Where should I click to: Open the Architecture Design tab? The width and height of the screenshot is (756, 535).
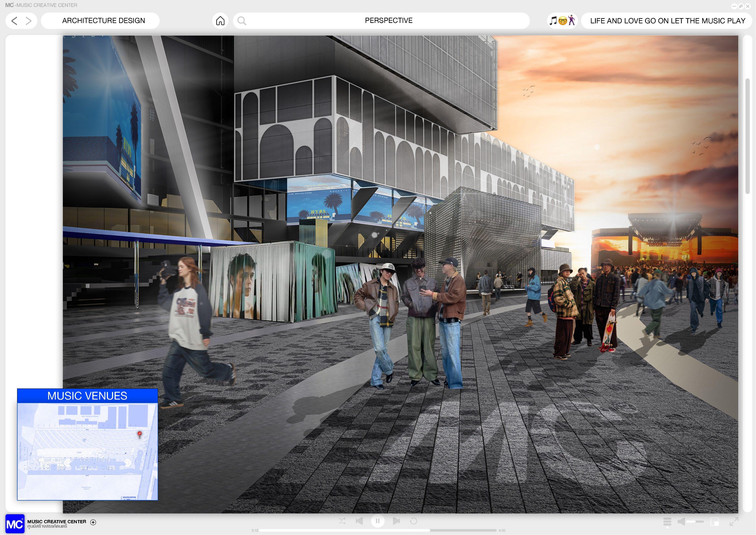[103, 21]
